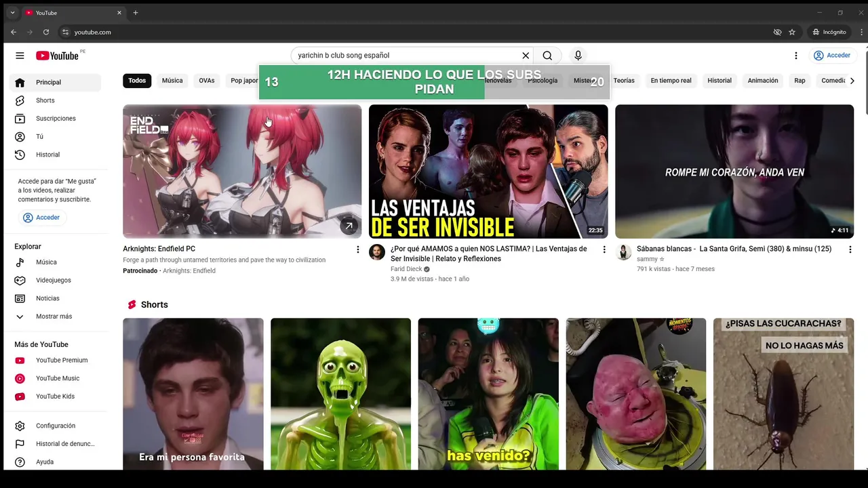Show more filter chips with right arrow

pos(852,81)
